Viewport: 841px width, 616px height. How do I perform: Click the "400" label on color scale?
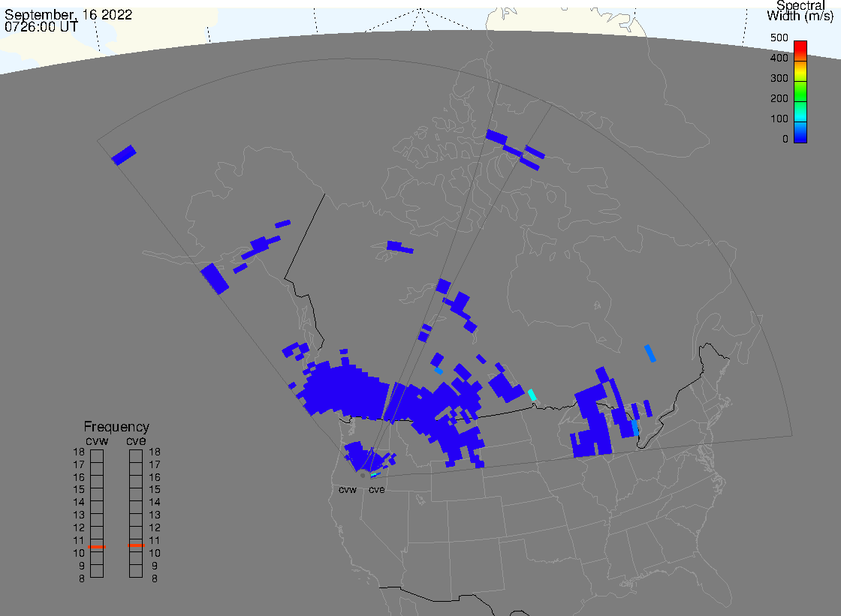(779, 58)
